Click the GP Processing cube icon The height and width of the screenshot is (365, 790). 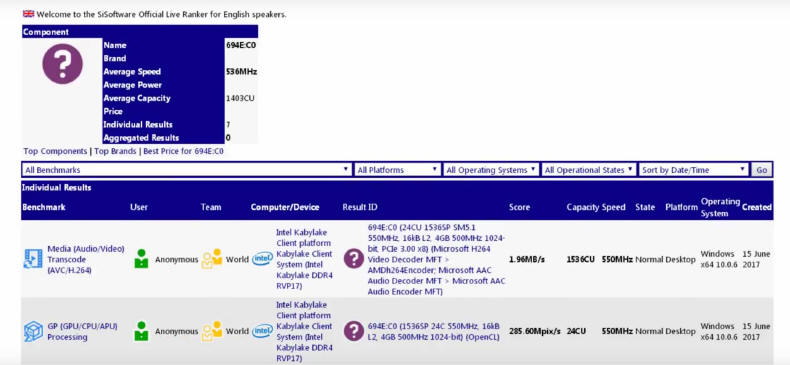coord(33,331)
